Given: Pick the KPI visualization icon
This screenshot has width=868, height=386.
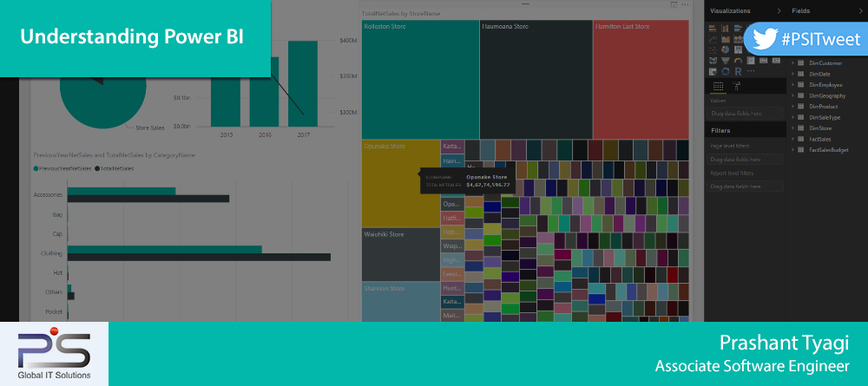Looking at the screenshot, I should point(776,60).
